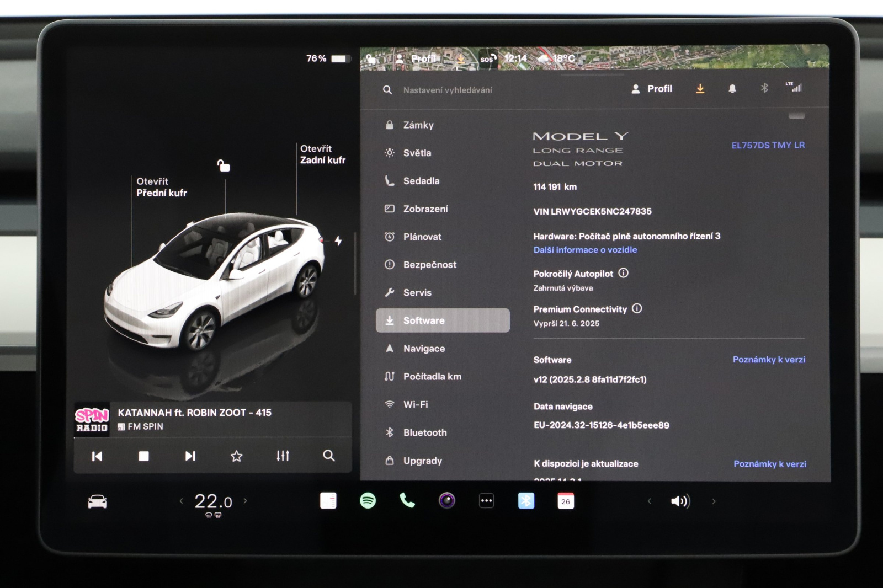Screen dimensions: 883x588
Task: Tap the 76% battery indicator
Action: 328,58
